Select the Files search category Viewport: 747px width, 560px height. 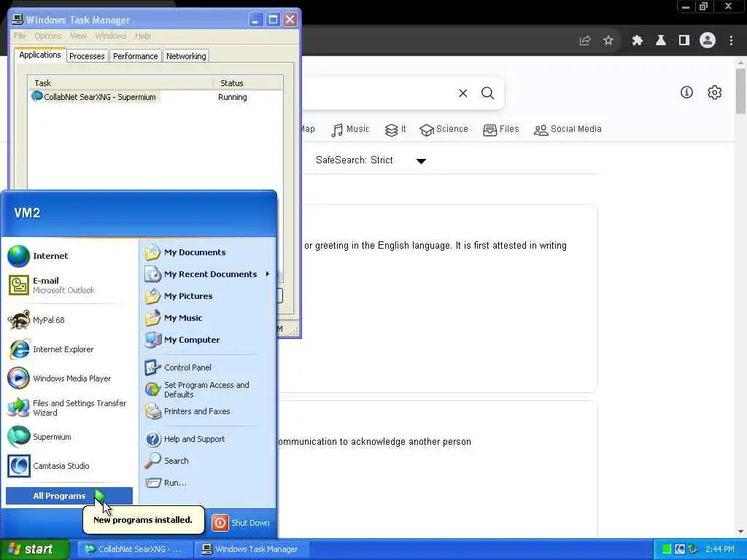coord(500,130)
